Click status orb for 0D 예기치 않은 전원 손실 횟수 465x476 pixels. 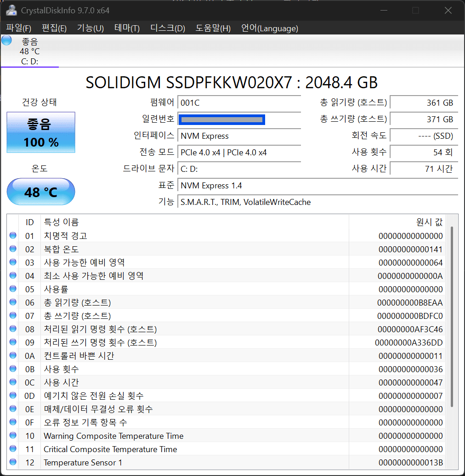point(13,395)
